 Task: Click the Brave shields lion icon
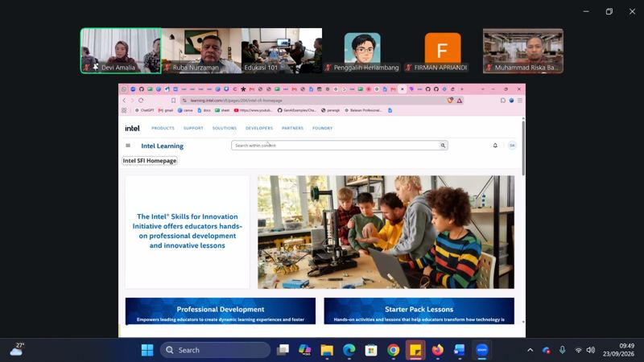[x=451, y=100]
